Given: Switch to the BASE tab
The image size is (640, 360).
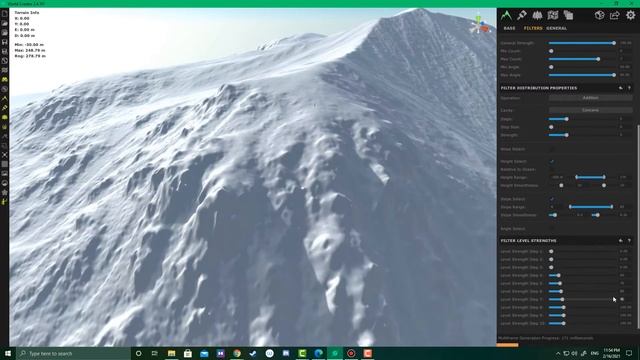Looking at the screenshot, I should click(509, 28).
